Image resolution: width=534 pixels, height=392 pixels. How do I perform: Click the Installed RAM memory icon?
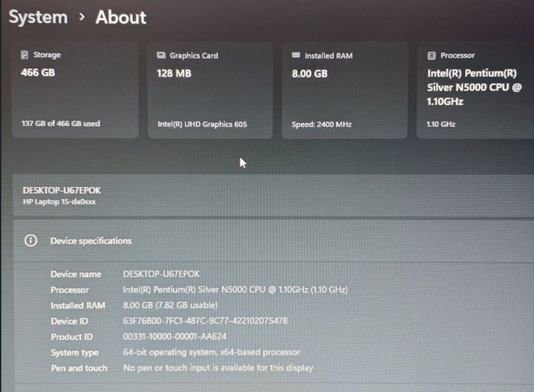[x=296, y=55]
